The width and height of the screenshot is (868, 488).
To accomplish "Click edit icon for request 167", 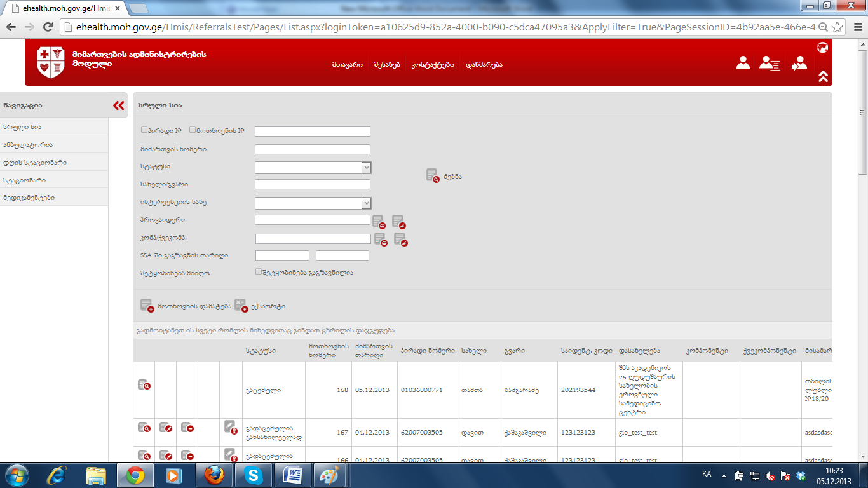I will click(x=165, y=428).
